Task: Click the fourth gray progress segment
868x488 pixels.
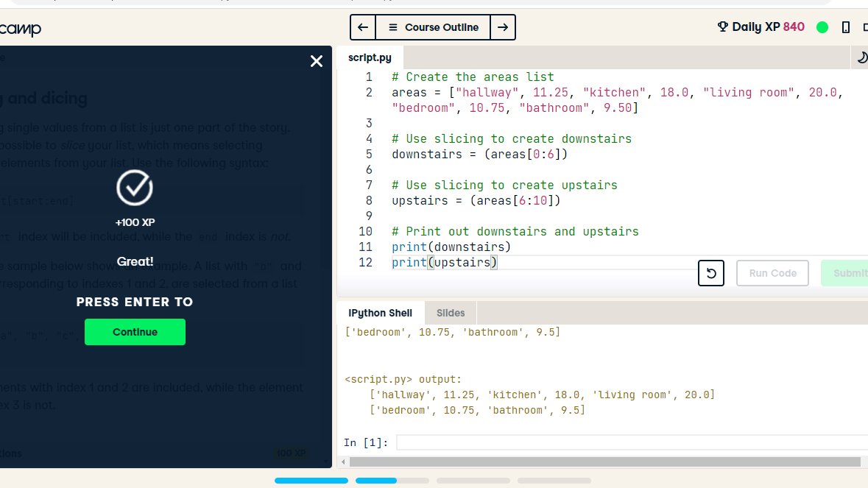Action: 554,481
